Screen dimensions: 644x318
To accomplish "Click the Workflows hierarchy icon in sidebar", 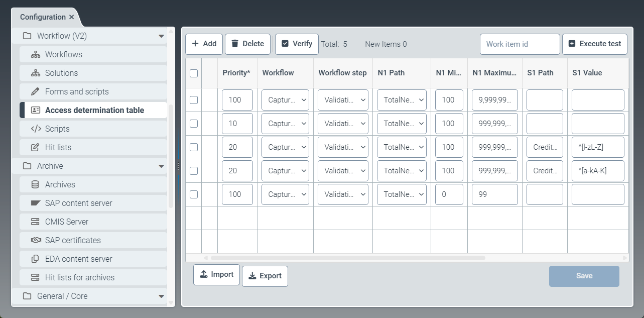I will click(x=35, y=54).
